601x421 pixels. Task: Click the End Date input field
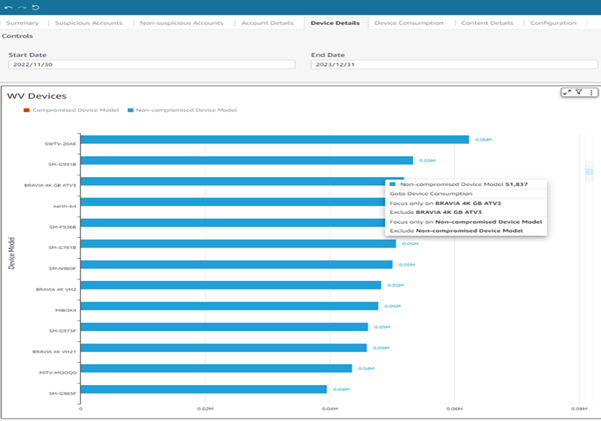(x=454, y=64)
